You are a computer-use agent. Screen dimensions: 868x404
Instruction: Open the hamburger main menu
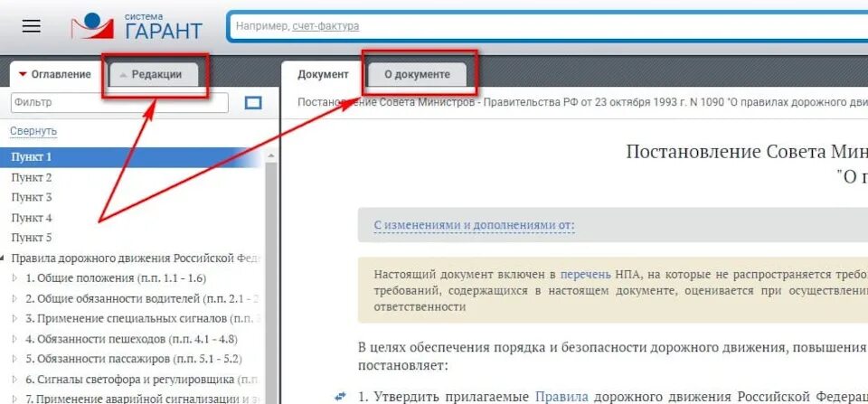pos(31,26)
